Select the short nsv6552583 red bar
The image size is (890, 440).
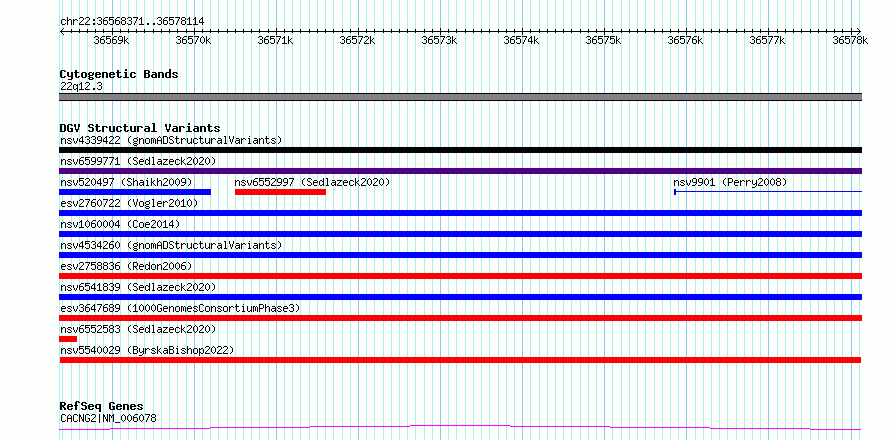[x=68, y=339]
